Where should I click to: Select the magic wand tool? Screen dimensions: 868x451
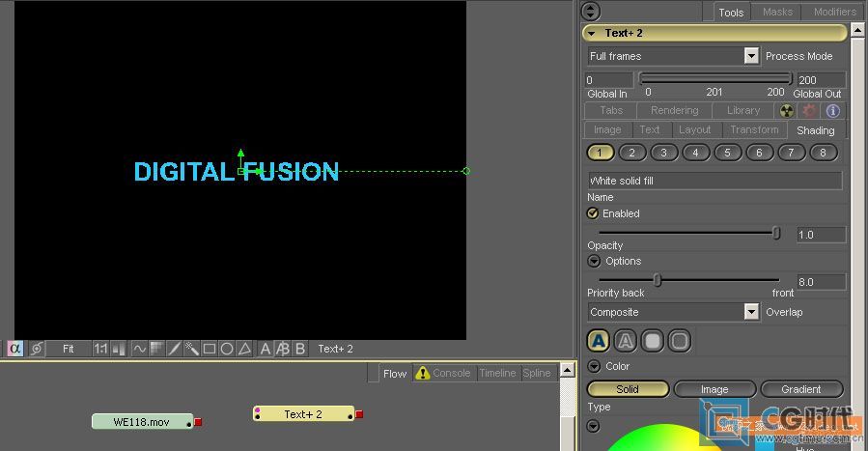(191, 349)
